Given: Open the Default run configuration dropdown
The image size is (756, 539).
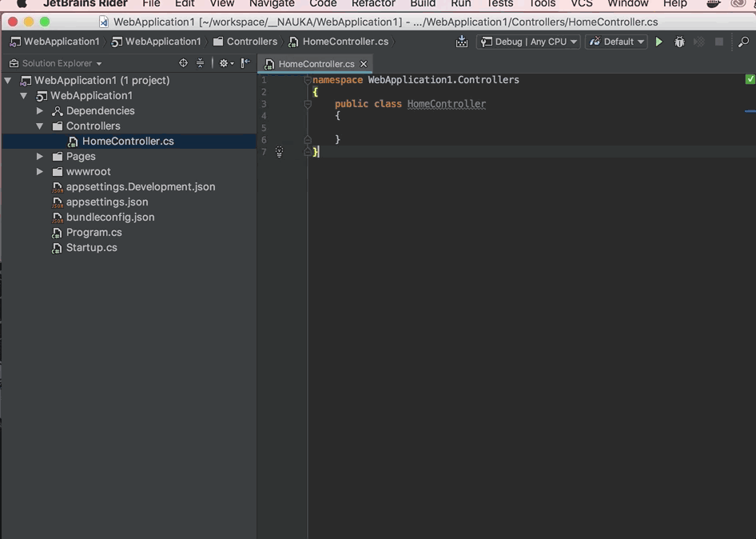Looking at the screenshot, I should click(616, 42).
